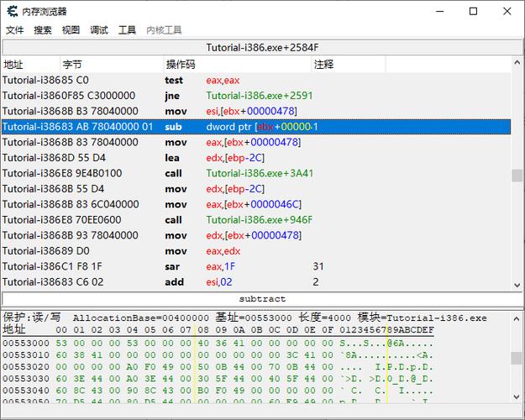Click the Cheat Engine logo icon in title bar
Image resolution: width=525 pixels, height=420 pixels.
click(12, 12)
